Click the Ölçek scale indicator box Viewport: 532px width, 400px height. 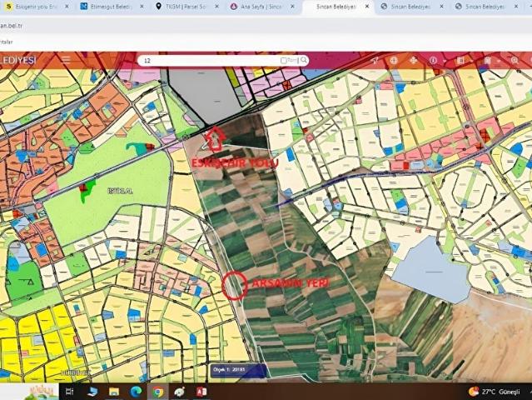[238, 371]
